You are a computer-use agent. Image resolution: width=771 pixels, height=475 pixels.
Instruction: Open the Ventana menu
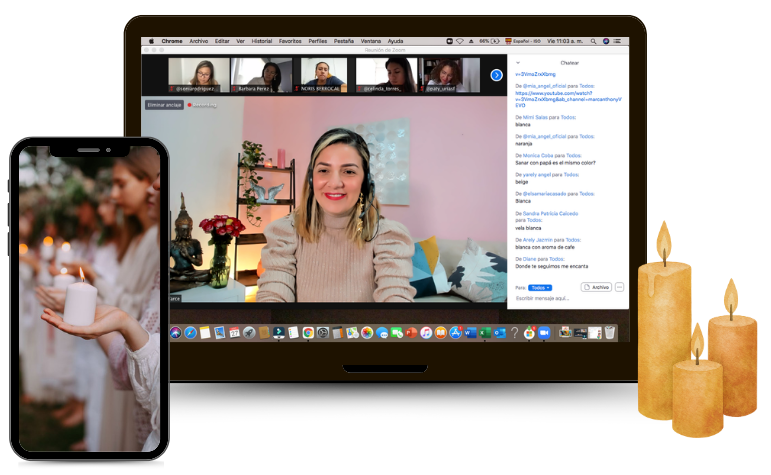tap(371, 41)
